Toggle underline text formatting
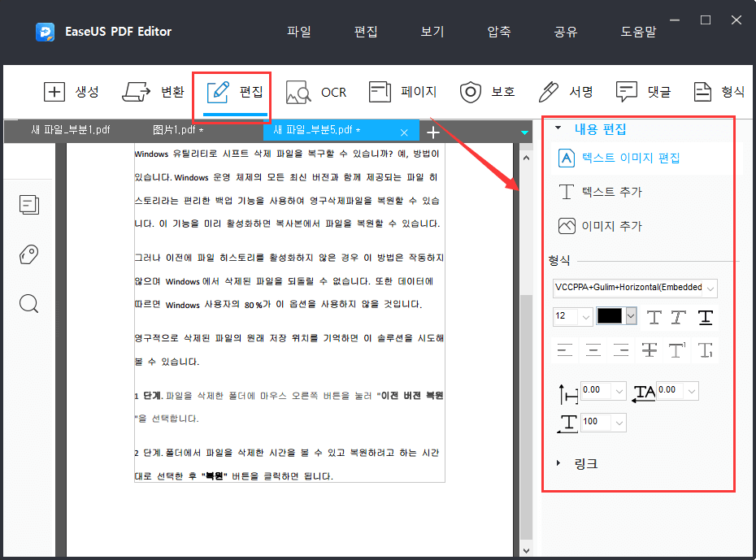Viewport: 756px width, 560px height. click(x=704, y=317)
